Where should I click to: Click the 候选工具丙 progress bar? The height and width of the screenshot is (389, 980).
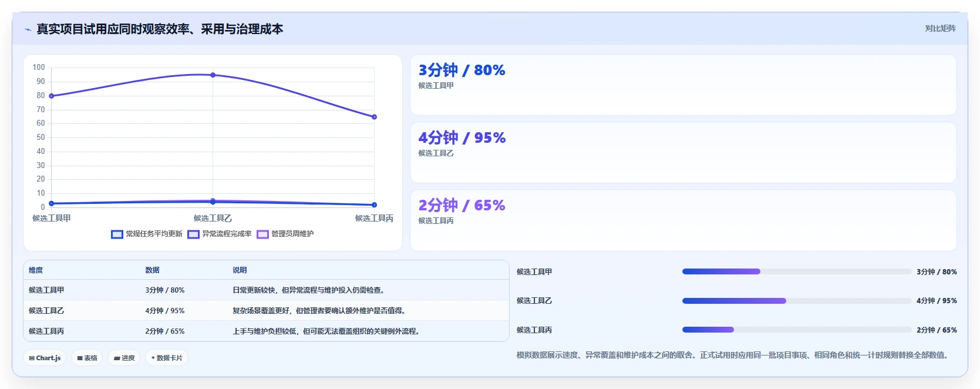(796, 330)
